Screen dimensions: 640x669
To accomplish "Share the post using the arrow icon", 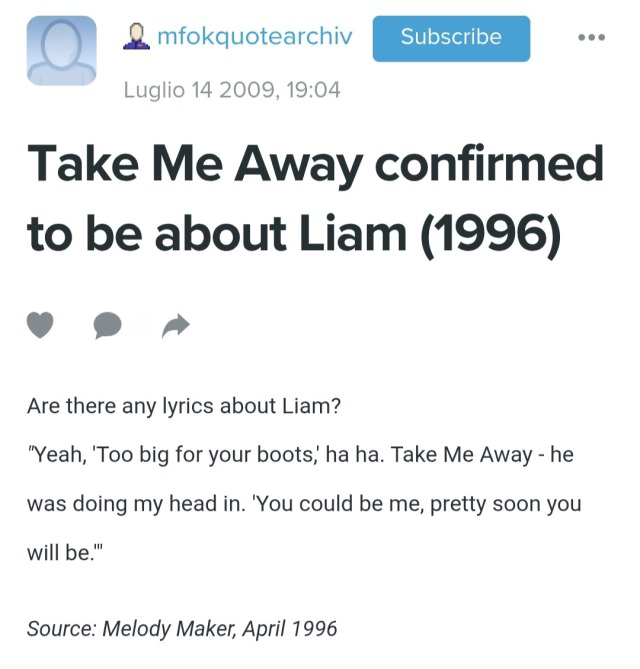I will click(176, 326).
